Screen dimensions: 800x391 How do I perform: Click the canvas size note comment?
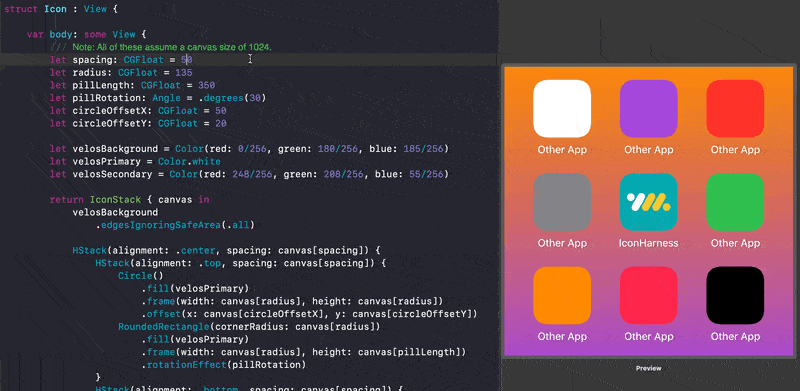pos(172,47)
